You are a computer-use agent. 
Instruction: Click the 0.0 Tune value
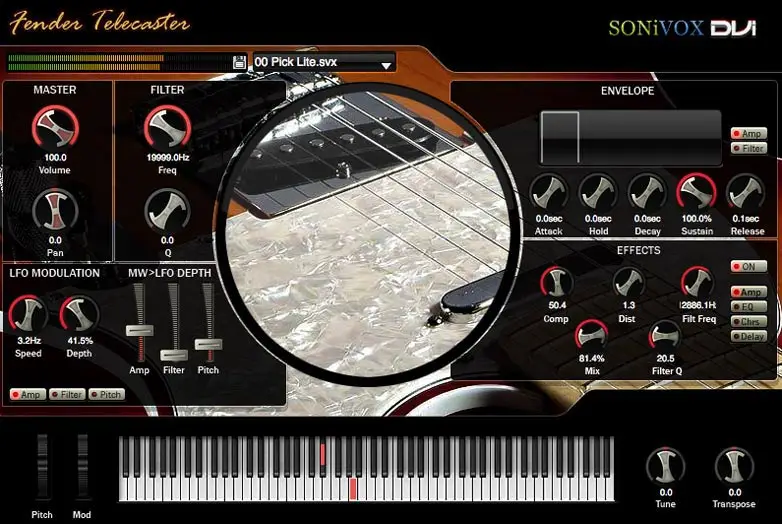pos(665,493)
